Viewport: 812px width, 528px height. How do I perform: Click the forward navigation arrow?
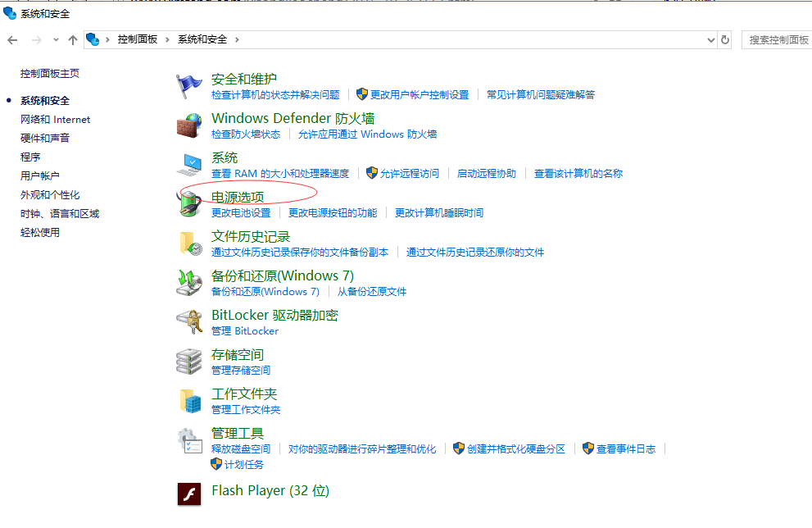[x=36, y=40]
